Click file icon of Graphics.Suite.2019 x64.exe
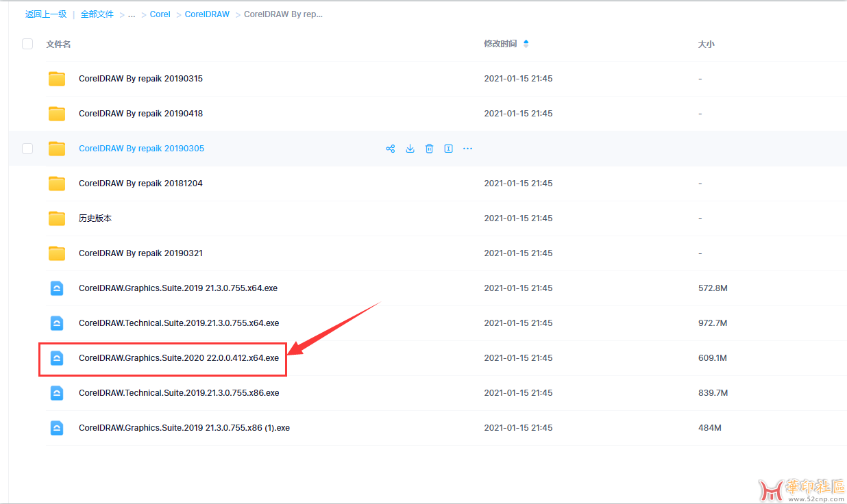Screen dimensions: 847x504 [57, 288]
